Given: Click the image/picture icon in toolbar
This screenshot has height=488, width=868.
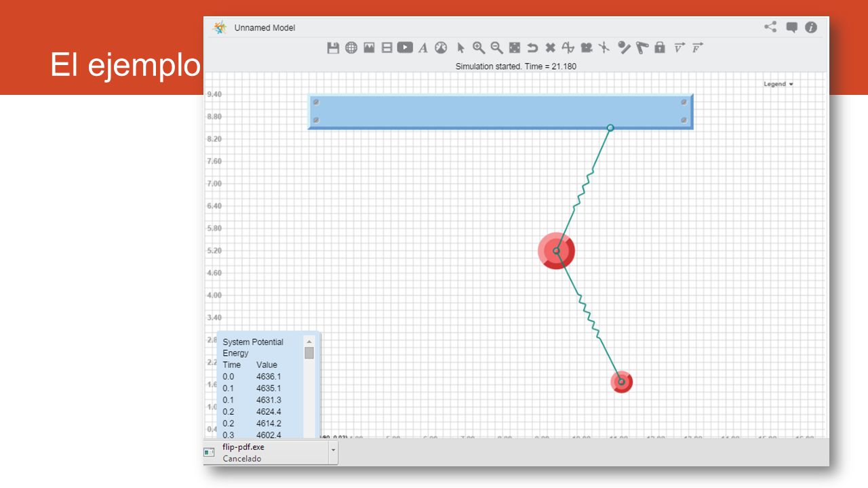Looking at the screenshot, I should [x=369, y=47].
